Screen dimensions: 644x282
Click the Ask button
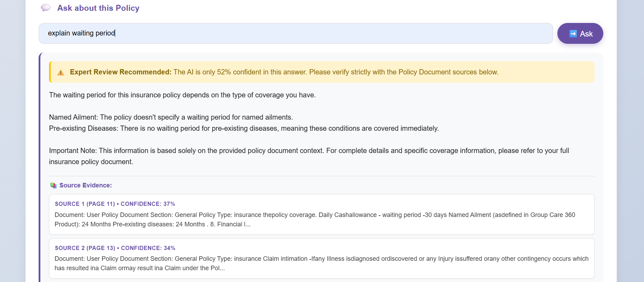click(580, 33)
